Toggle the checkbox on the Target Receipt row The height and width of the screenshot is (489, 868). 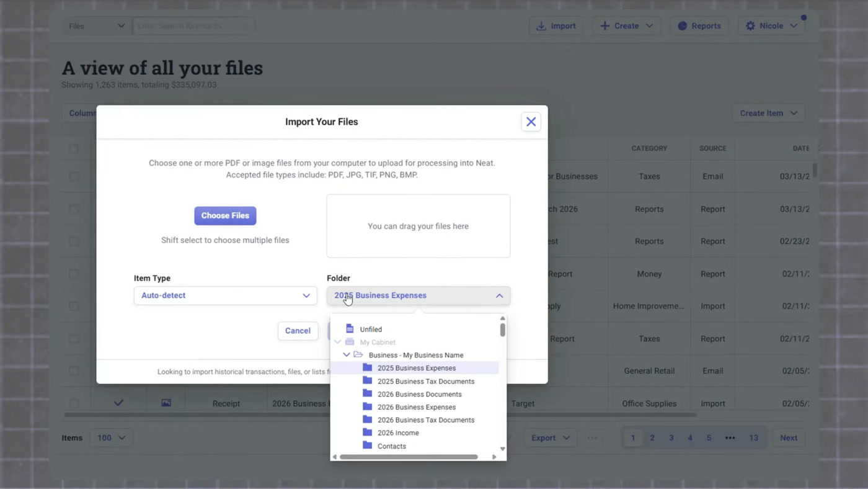click(x=74, y=403)
